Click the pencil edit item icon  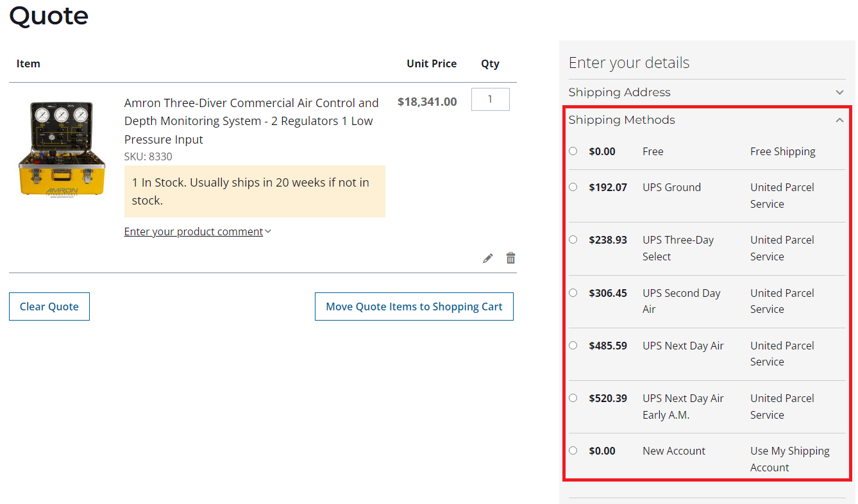click(x=488, y=258)
